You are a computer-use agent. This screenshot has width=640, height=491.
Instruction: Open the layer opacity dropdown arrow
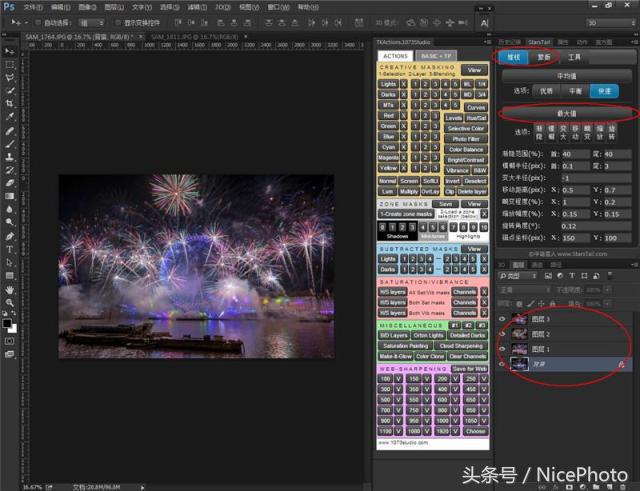tap(608, 290)
